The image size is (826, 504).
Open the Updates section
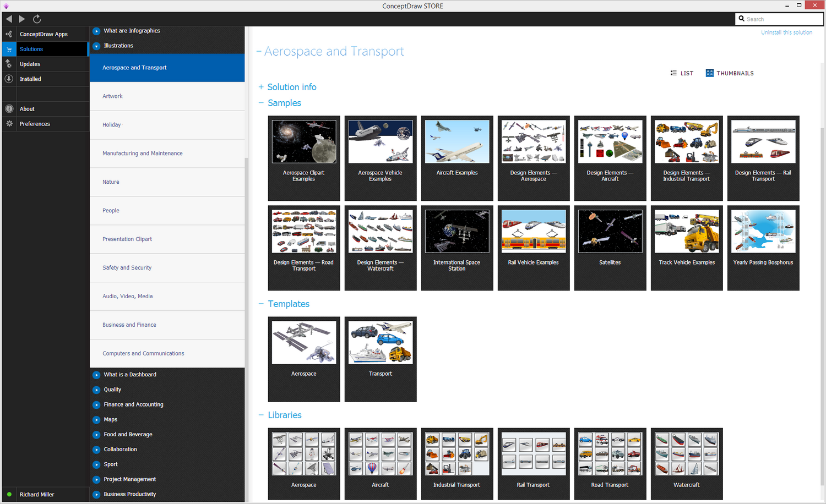(30, 64)
